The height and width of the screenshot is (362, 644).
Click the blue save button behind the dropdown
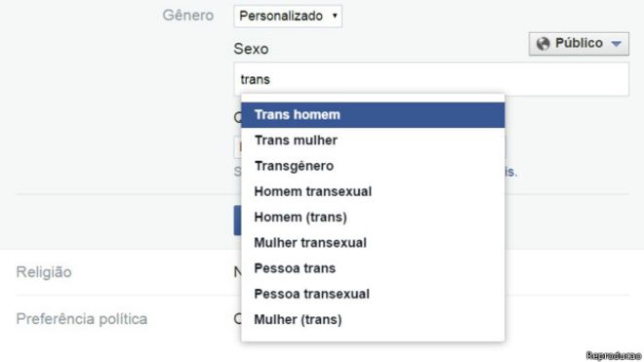click(237, 221)
